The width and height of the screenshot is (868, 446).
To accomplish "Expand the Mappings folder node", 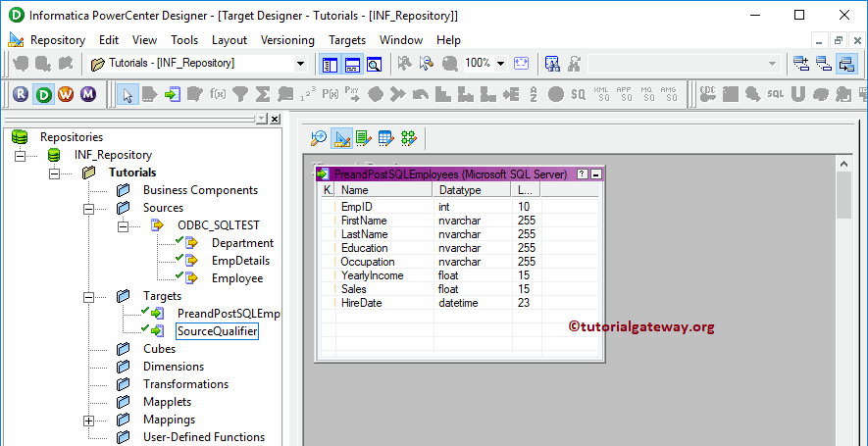I will [89, 420].
